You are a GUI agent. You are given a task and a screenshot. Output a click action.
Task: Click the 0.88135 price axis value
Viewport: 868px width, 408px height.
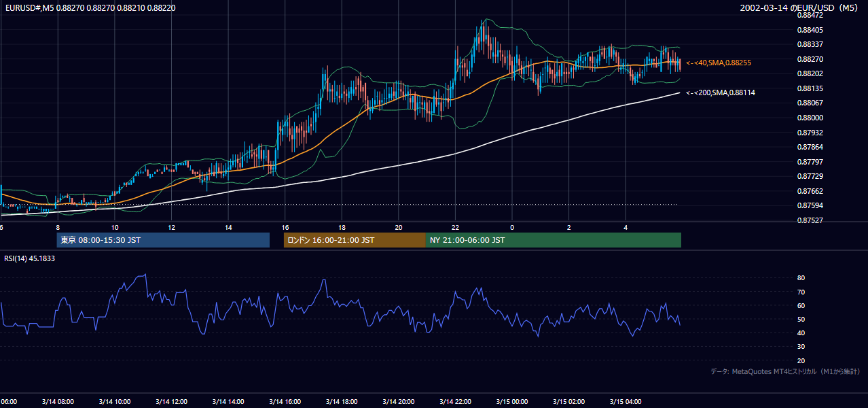(810, 88)
